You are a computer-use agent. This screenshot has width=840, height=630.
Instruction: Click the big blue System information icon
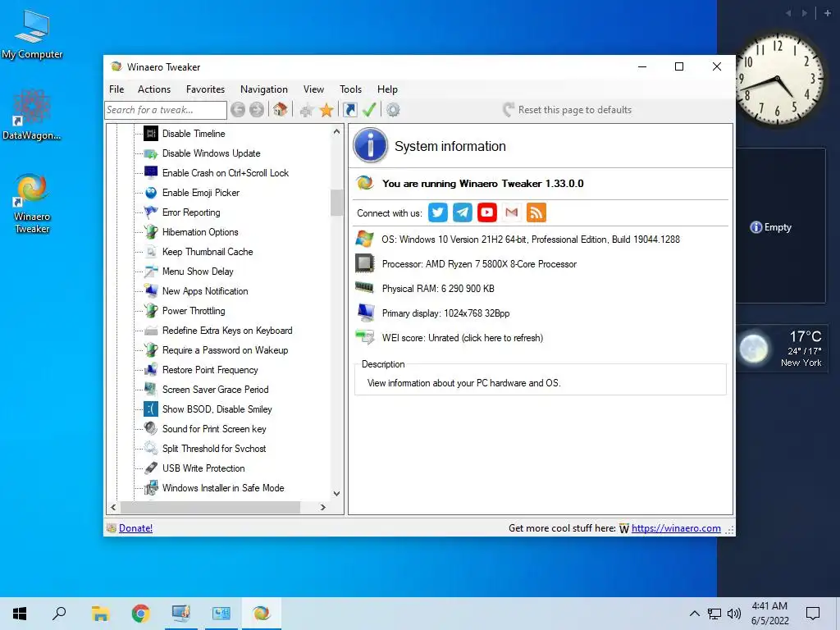(x=370, y=145)
